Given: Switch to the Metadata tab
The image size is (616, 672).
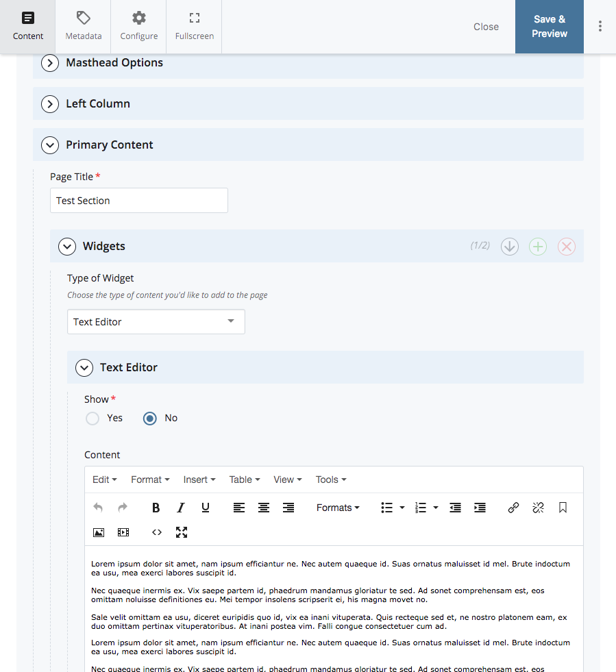Looking at the screenshot, I should pyautogui.click(x=83, y=27).
